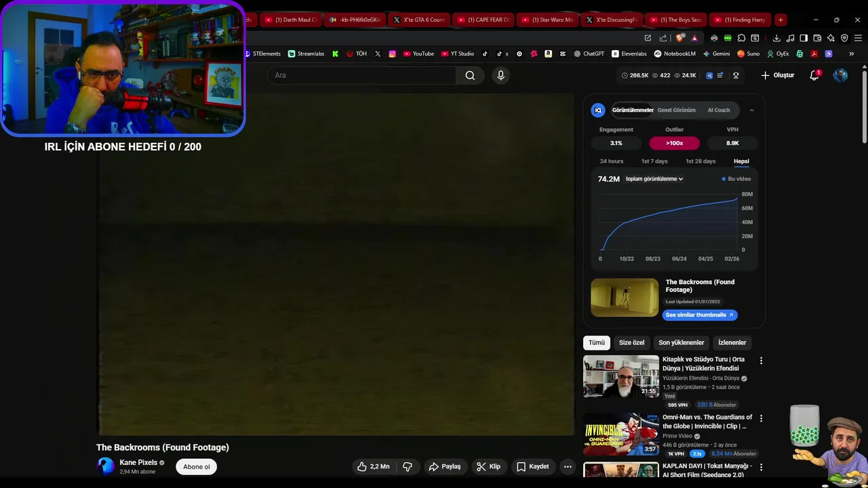Click See similar thumbnails link
This screenshot has width=868, height=488.
click(x=699, y=314)
